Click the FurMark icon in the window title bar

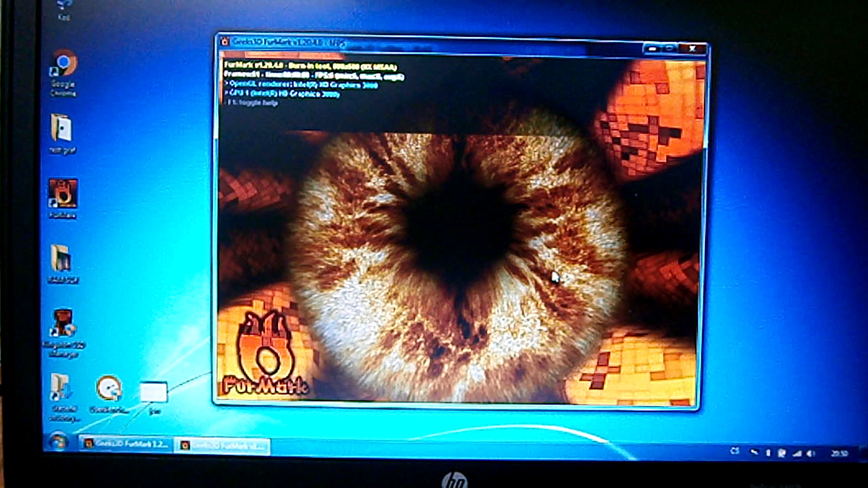coord(225,41)
